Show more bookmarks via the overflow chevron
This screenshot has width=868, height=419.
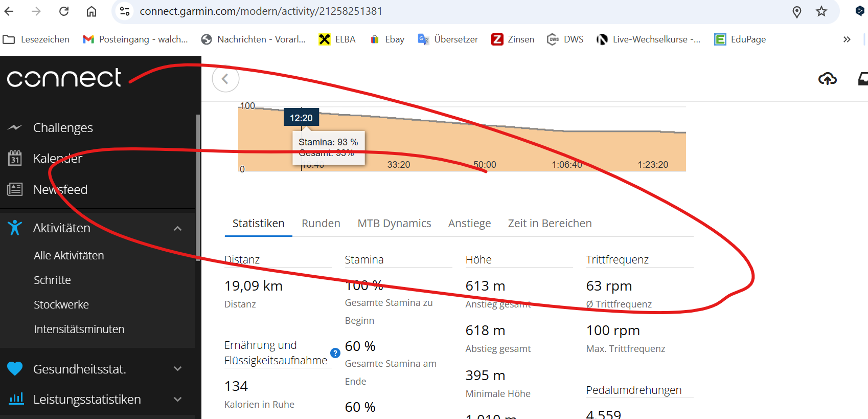pos(847,39)
